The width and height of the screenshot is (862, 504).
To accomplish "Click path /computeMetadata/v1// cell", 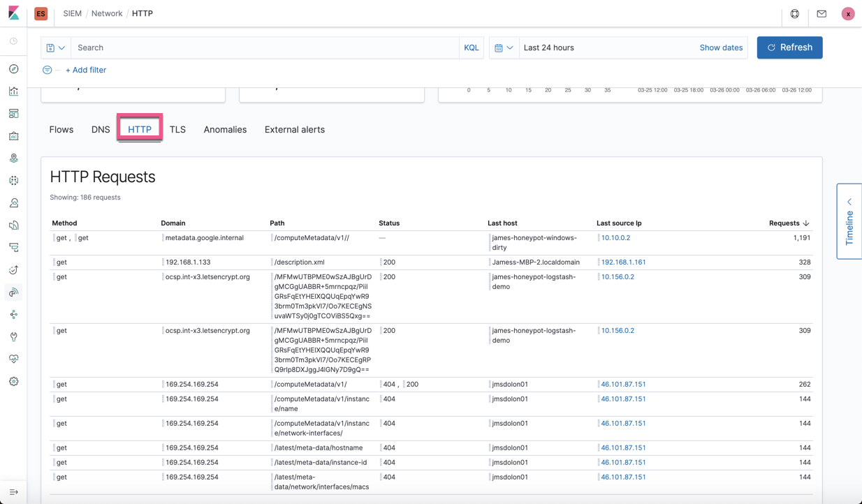I will click(312, 238).
